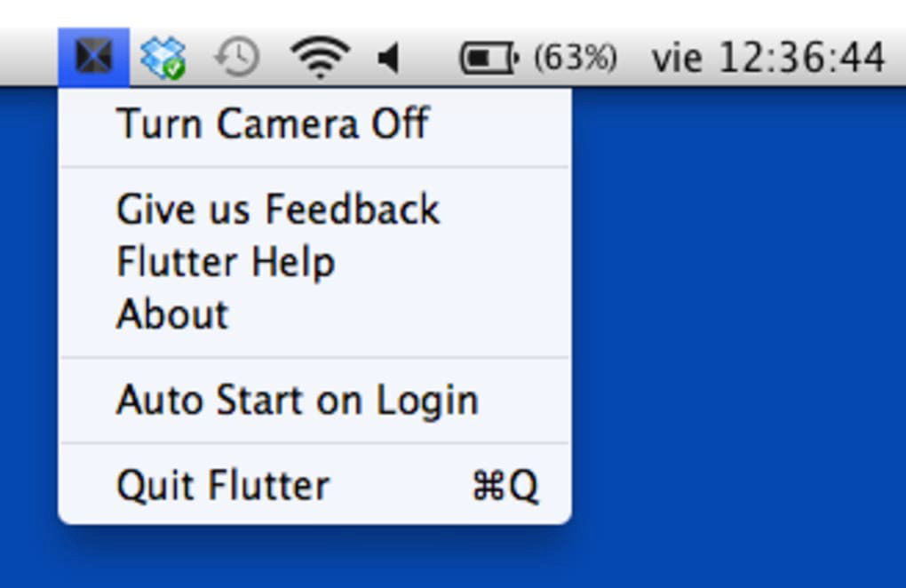
Task: Select the About menu entry
Action: click(172, 314)
